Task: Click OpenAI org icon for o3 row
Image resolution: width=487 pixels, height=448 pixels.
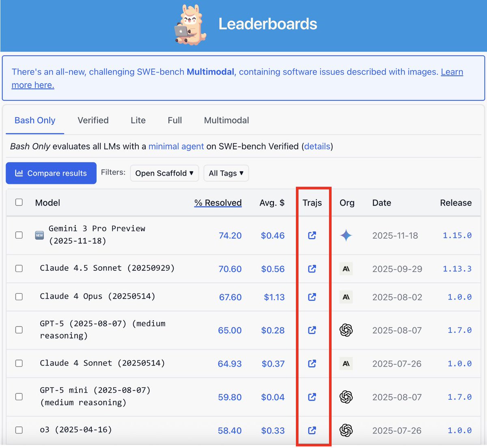Action: tap(346, 430)
